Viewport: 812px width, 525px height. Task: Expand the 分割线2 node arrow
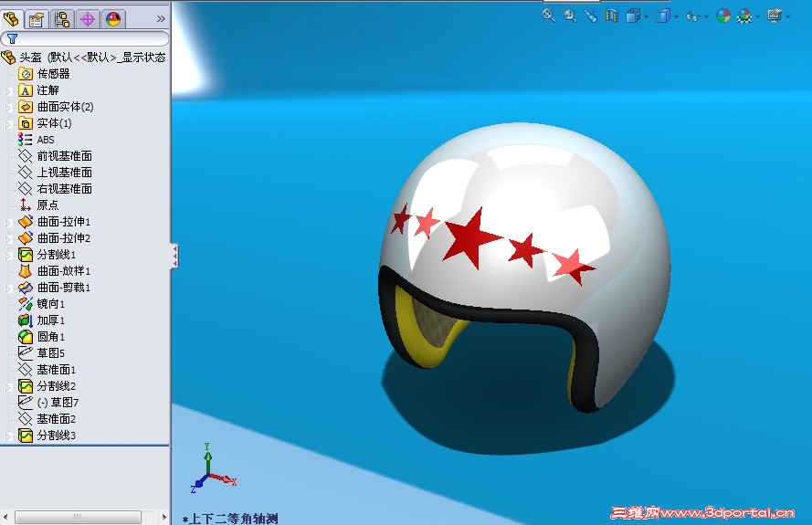click(x=8, y=387)
